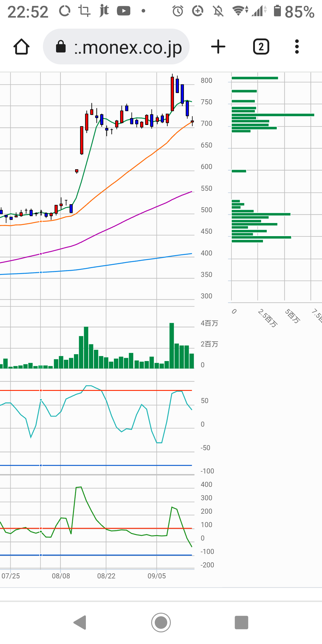322x644 pixels.
Task: Tap the padlock icon in the URL bar
Action: [x=61, y=47]
